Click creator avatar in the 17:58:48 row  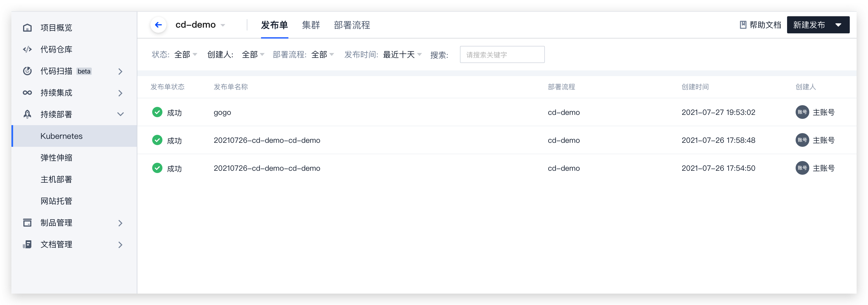[802, 140]
